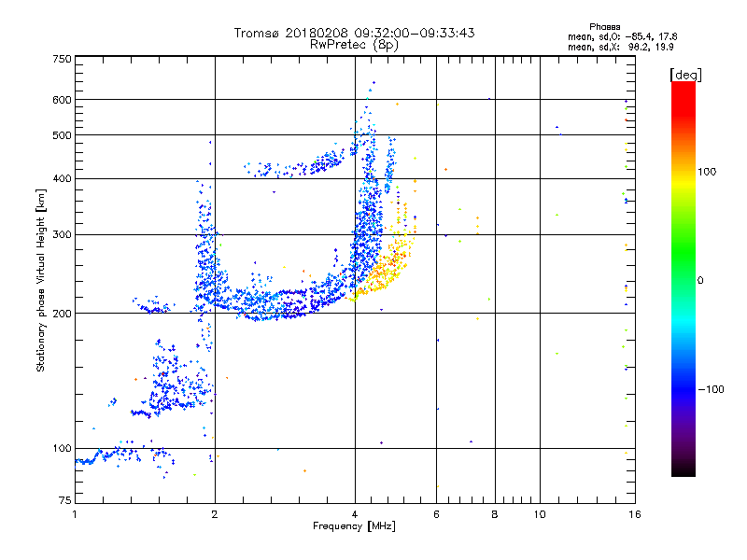
Task: Click y-axis tick label '75'
Action: [65, 500]
